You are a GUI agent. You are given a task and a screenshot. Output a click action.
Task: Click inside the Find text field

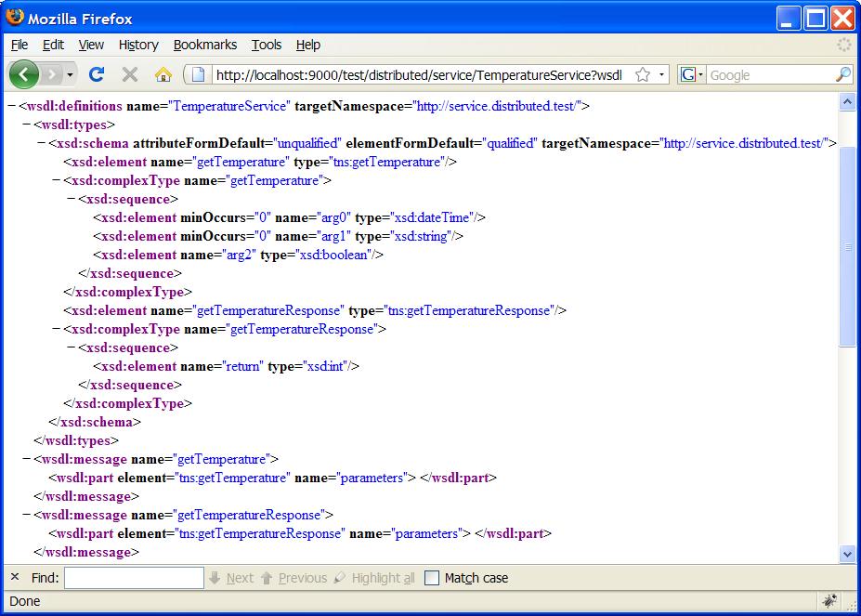click(134, 578)
